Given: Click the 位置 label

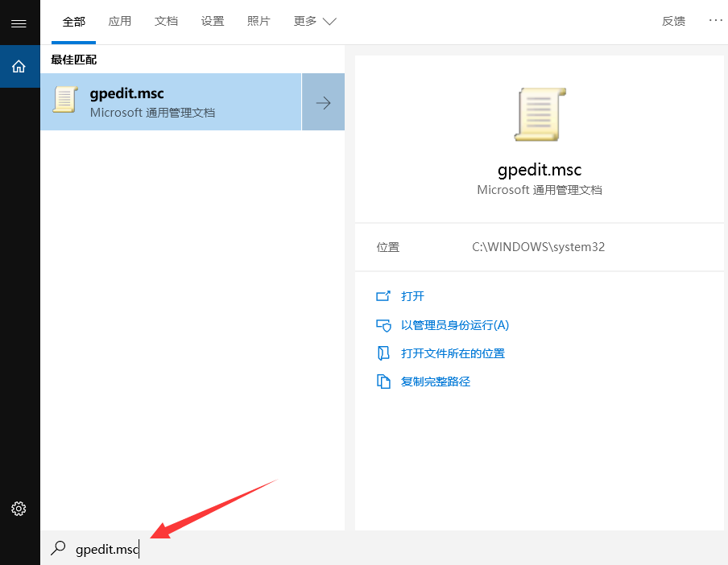Looking at the screenshot, I should [387, 247].
